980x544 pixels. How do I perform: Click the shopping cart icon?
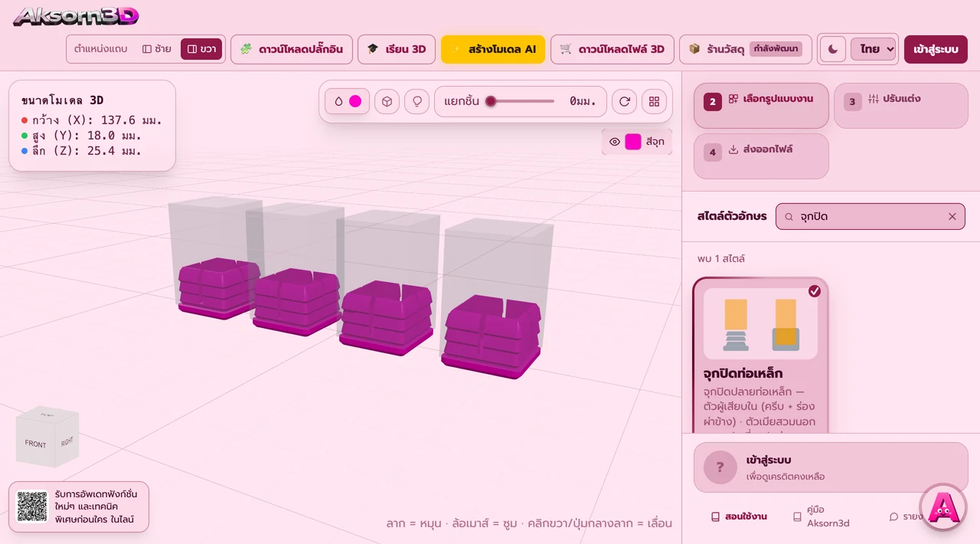(566, 49)
